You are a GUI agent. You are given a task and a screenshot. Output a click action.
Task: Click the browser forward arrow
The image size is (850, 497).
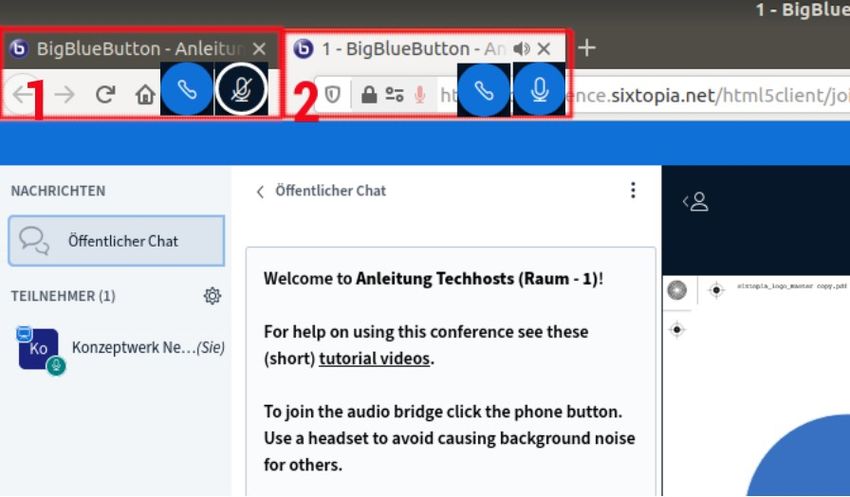pyautogui.click(x=65, y=94)
